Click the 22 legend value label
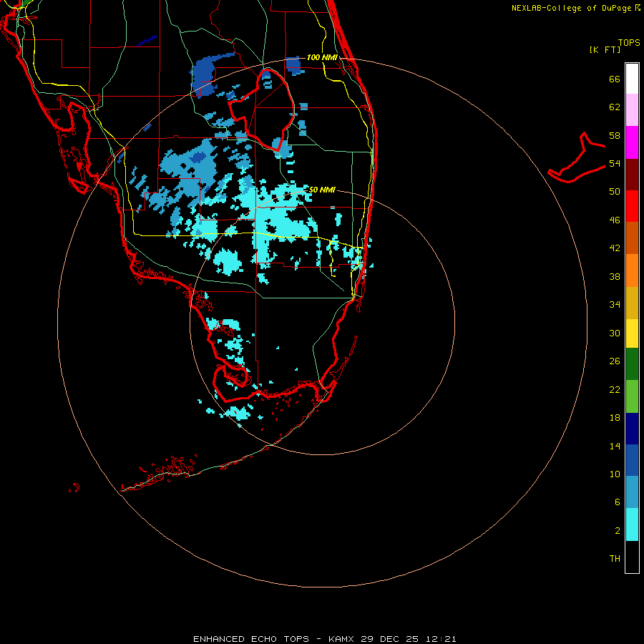The width and height of the screenshot is (644, 644). [x=615, y=389]
